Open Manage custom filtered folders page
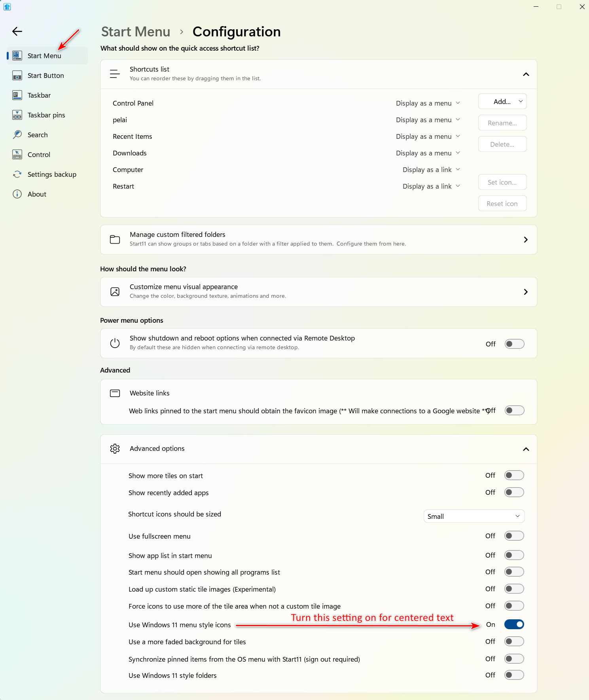 click(319, 240)
